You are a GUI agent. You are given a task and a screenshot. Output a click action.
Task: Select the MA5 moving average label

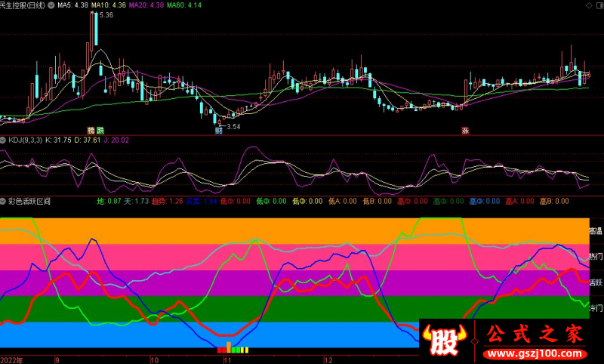tap(74, 5)
